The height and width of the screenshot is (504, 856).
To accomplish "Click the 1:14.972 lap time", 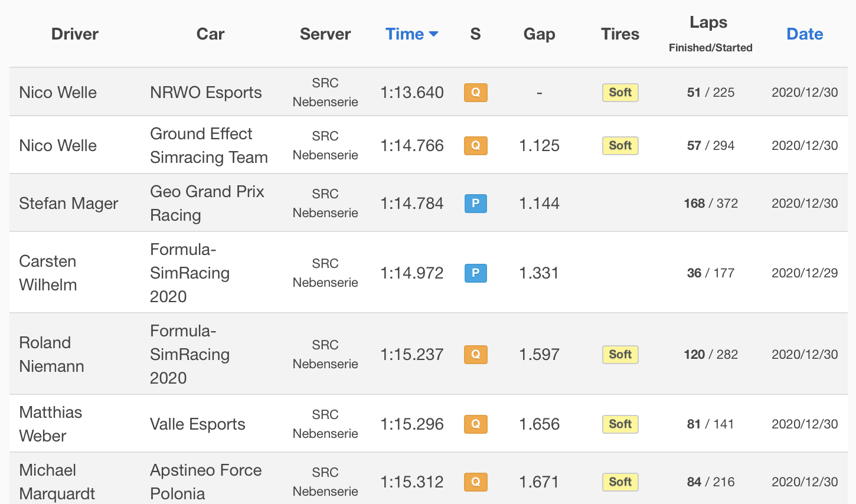I will [x=411, y=273].
